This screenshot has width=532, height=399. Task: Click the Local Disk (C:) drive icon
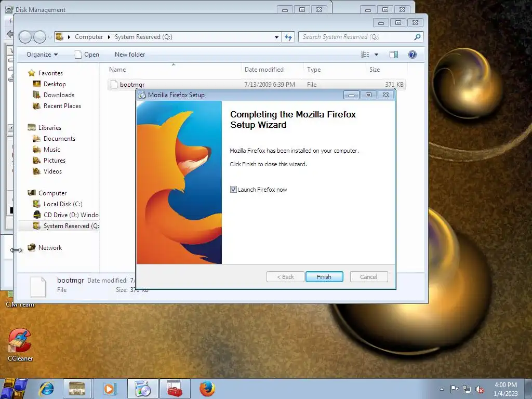click(x=37, y=204)
